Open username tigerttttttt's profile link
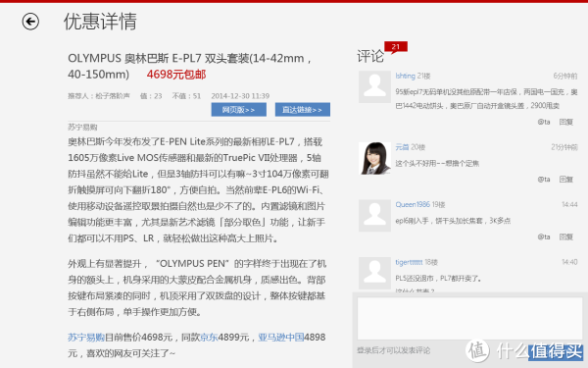The image size is (588, 368). [x=409, y=262]
